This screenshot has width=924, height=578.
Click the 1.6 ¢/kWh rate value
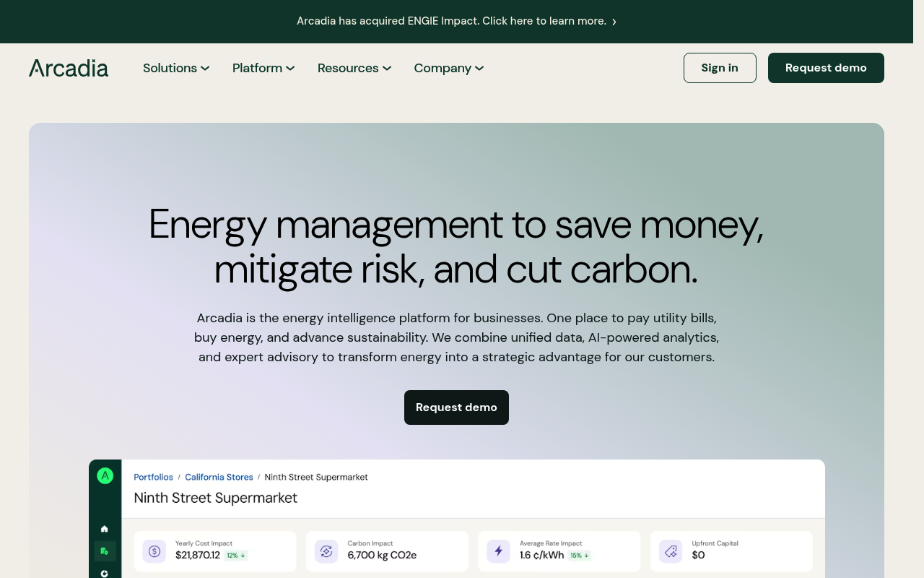pyautogui.click(x=541, y=556)
